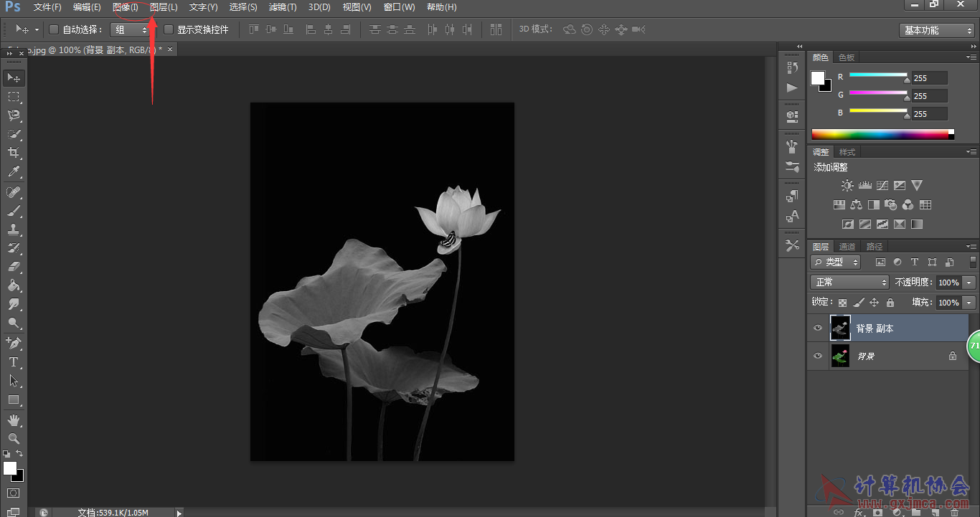Screen dimensions: 980x517
Task: Select the Hand tool
Action: pyautogui.click(x=14, y=419)
